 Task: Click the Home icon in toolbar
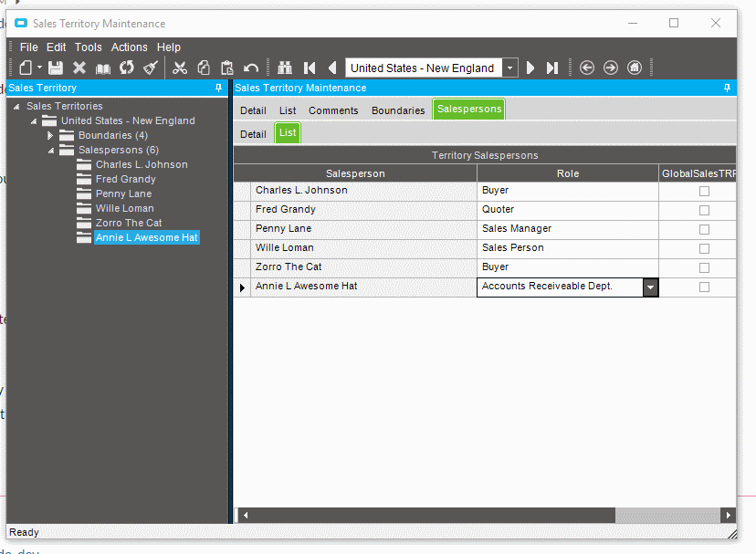pos(635,68)
